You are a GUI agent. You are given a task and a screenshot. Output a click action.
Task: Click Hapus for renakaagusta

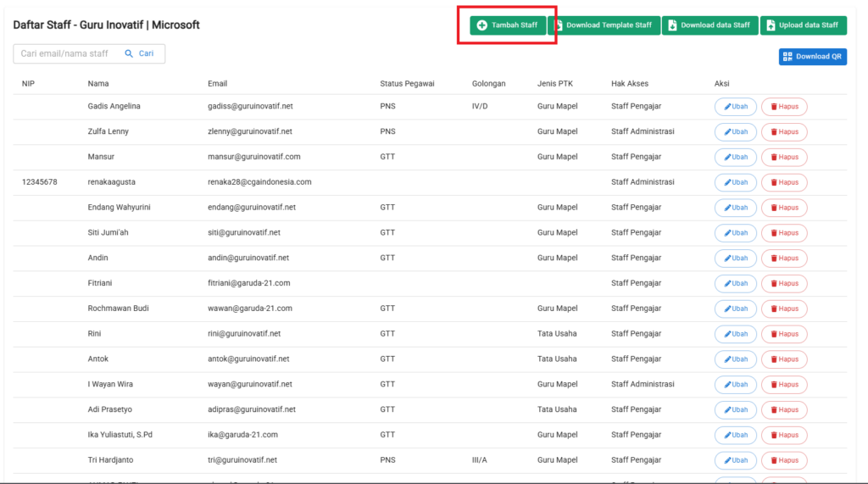784,182
